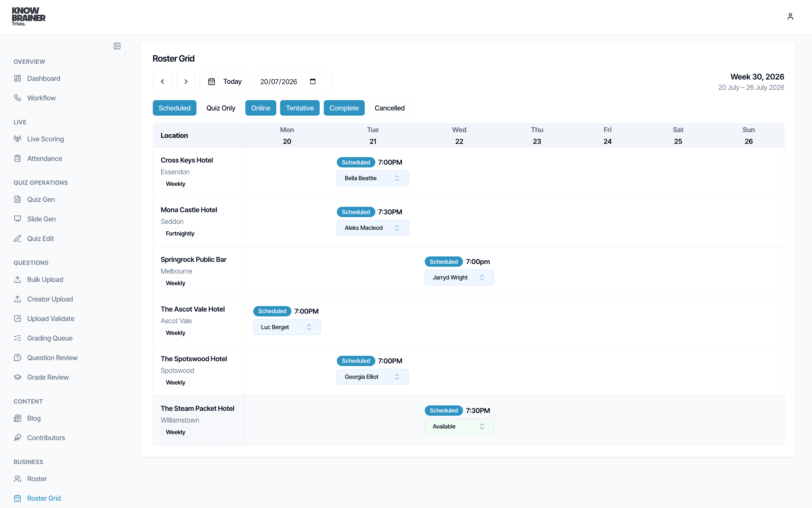The height and width of the screenshot is (508, 812).
Task: Click the Wed 22 column header
Action: [x=459, y=135]
